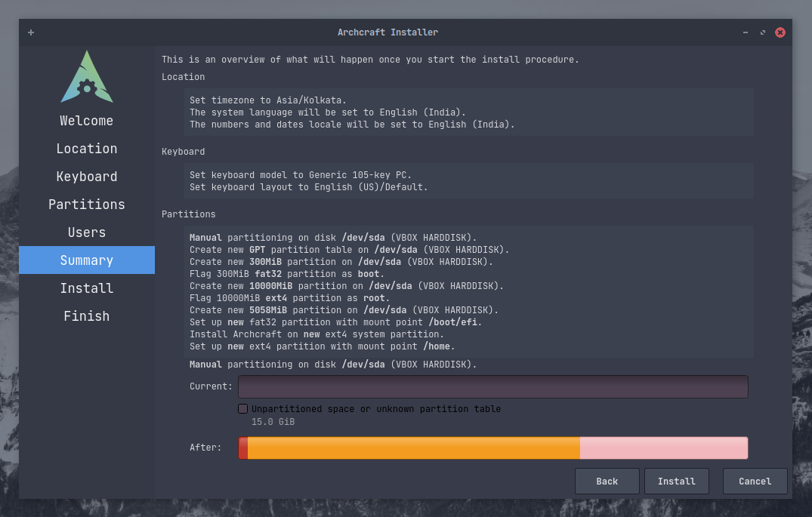812x517 pixels.
Task: Click 'Create new GPT partition table' line
Action: (x=349, y=250)
